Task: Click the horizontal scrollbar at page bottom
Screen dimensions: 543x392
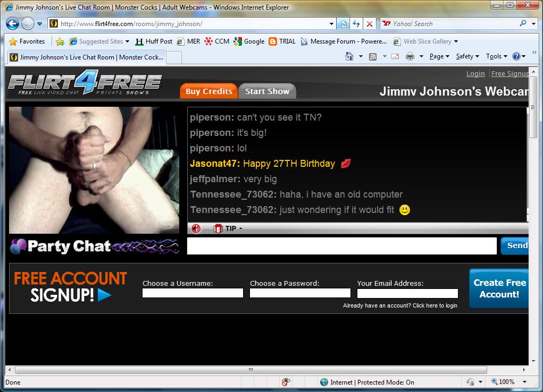Action: pos(250,370)
